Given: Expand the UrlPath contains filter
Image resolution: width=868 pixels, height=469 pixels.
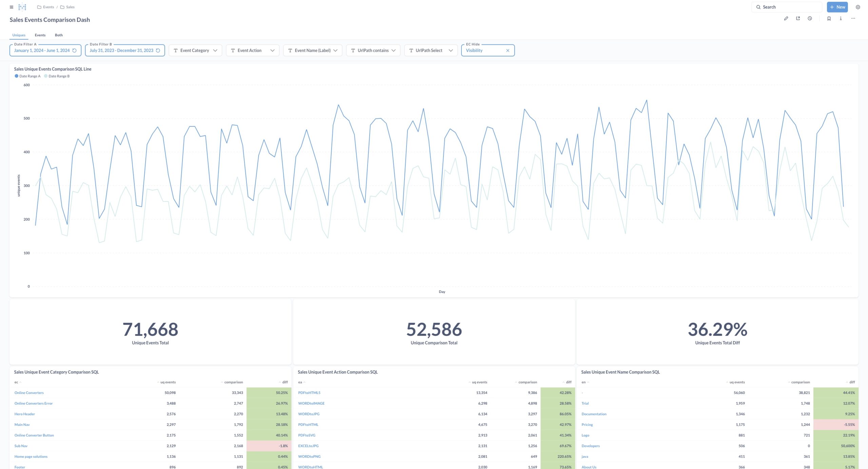Looking at the screenshot, I should 373,51.
